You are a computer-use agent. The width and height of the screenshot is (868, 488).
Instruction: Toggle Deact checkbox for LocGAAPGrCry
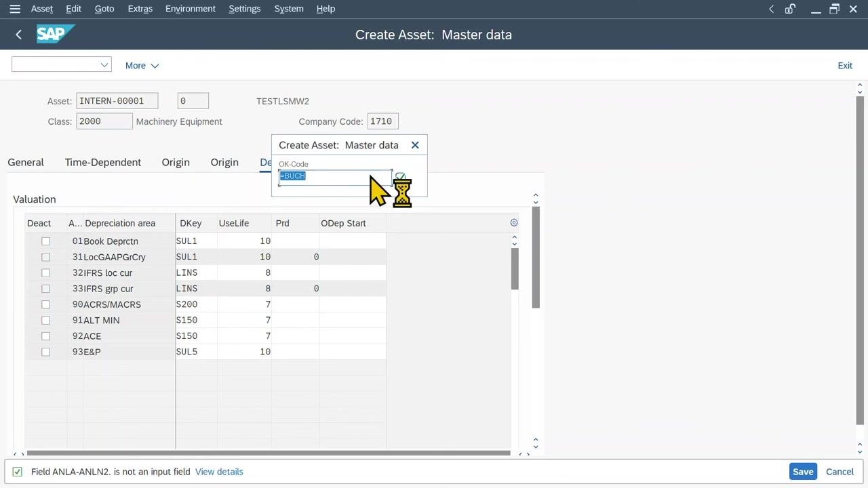[45, 257]
